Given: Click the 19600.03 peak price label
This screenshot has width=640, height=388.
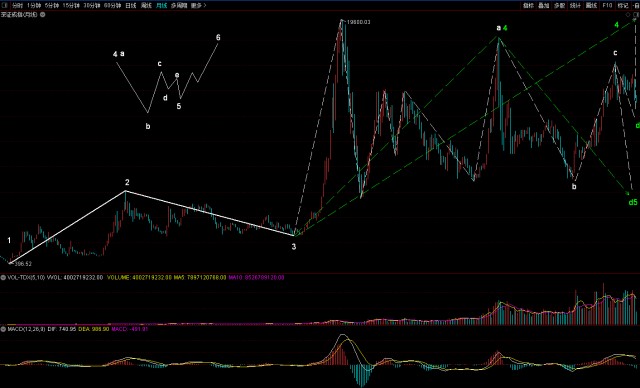Looking at the screenshot, I should point(358,22).
